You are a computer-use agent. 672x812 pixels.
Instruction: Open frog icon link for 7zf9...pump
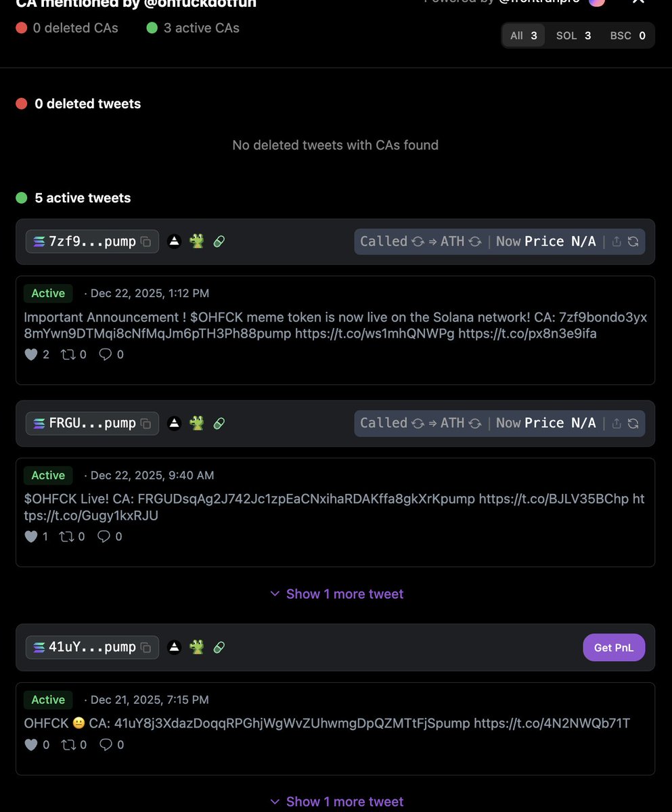(197, 242)
